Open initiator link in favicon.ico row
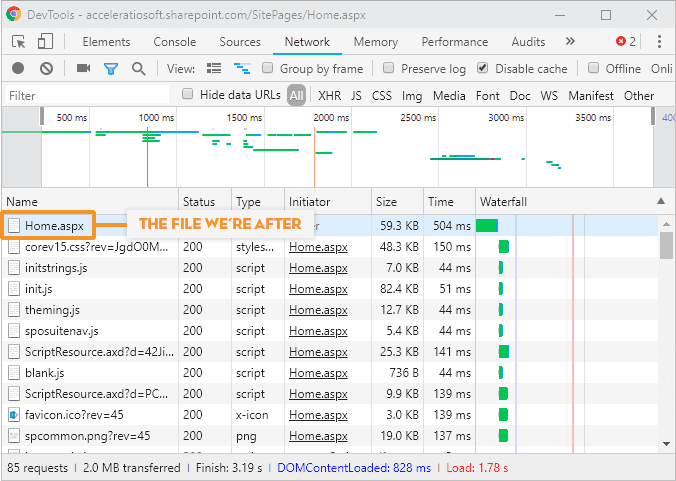The width and height of the screenshot is (676, 481). click(x=318, y=415)
